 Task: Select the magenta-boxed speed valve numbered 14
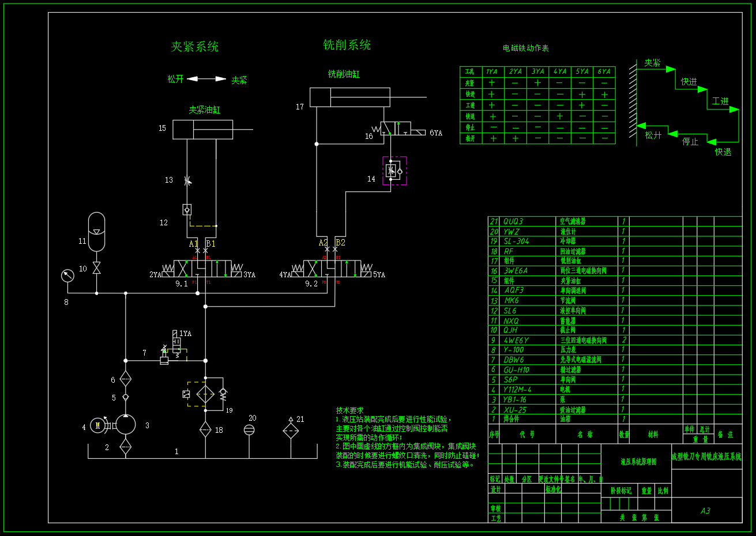click(394, 171)
